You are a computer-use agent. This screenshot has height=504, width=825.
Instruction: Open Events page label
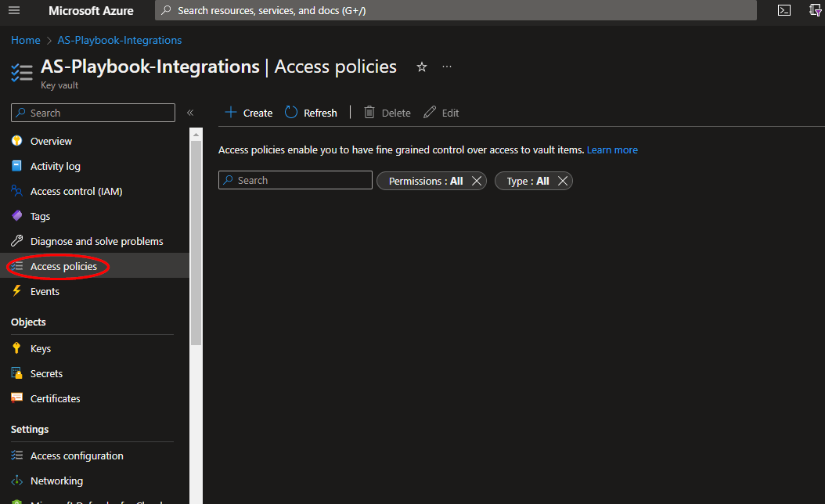[x=45, y=291]
